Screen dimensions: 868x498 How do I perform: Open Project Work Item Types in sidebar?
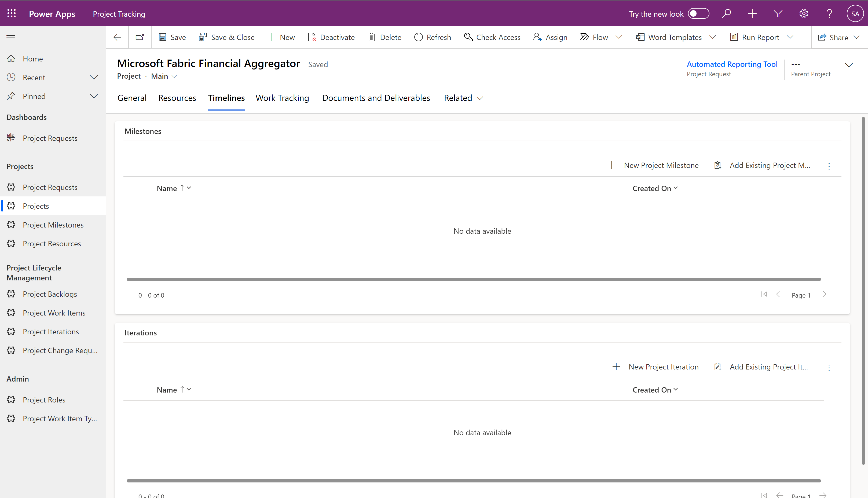53,419
